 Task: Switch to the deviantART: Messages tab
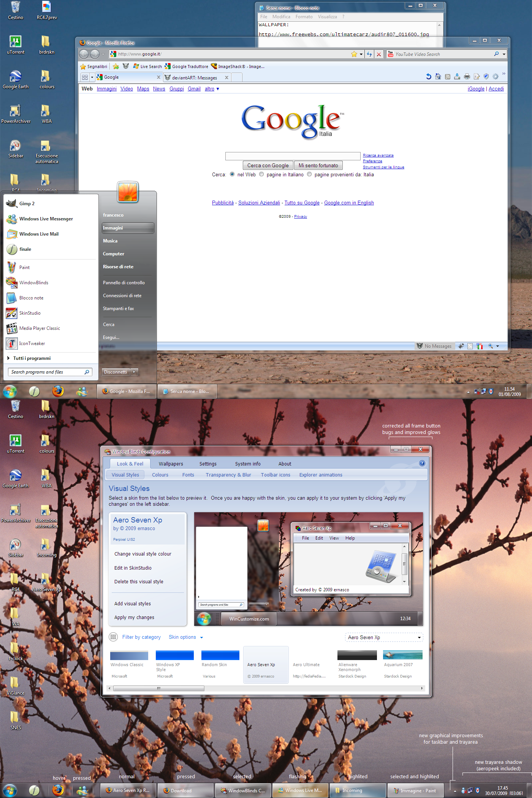(x=197, y=78)
